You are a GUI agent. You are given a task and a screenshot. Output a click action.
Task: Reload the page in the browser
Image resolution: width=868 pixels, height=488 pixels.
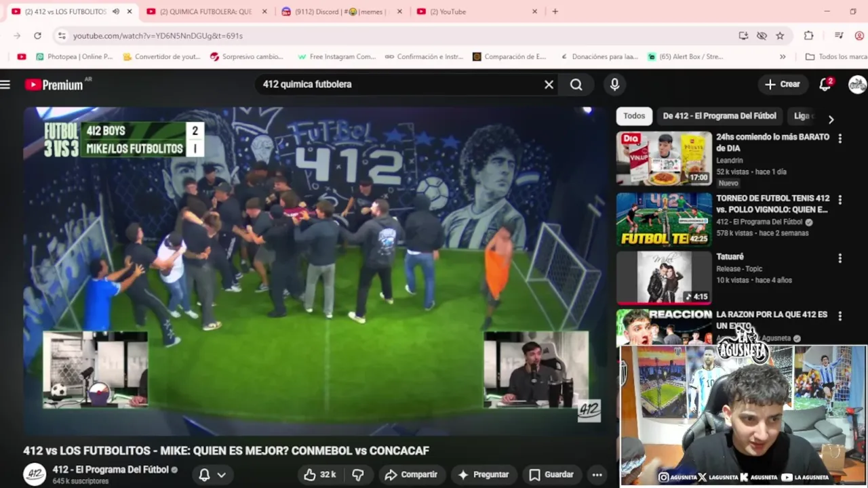click(37, 35)
